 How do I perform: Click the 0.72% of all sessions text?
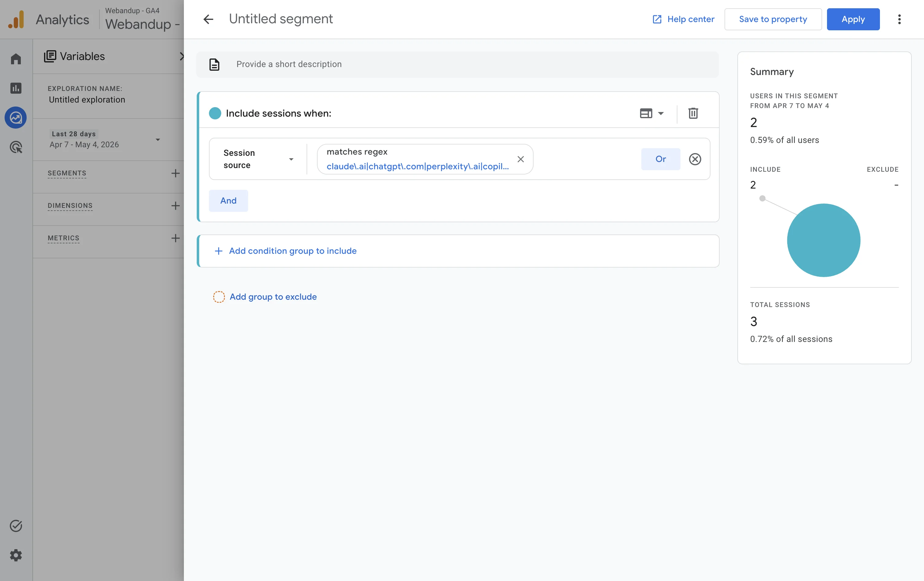(x=791, y=339)
